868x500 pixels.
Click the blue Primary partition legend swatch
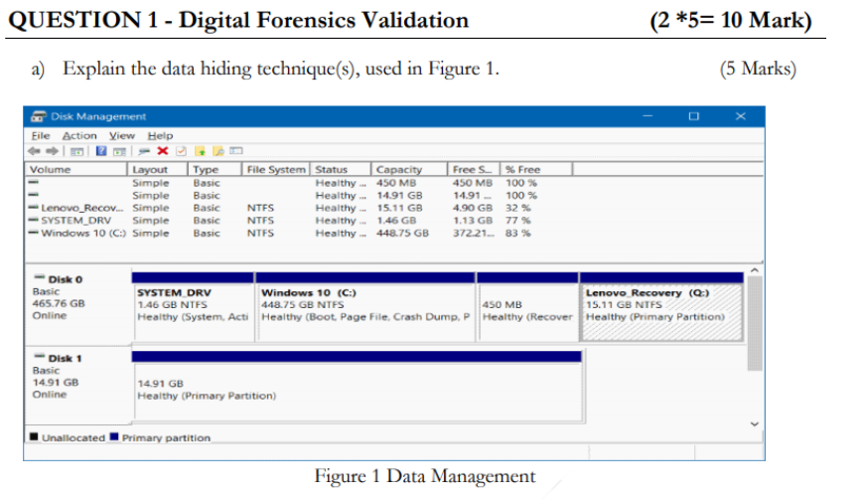(114, 436)
